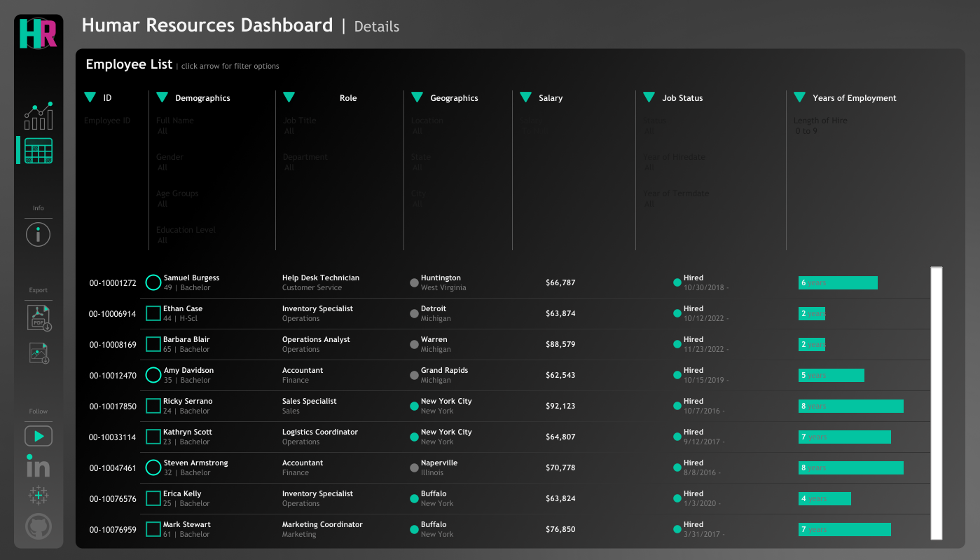The image size is (980, 560).
Task: Switch to the Details tab
Action: (377, 27)
